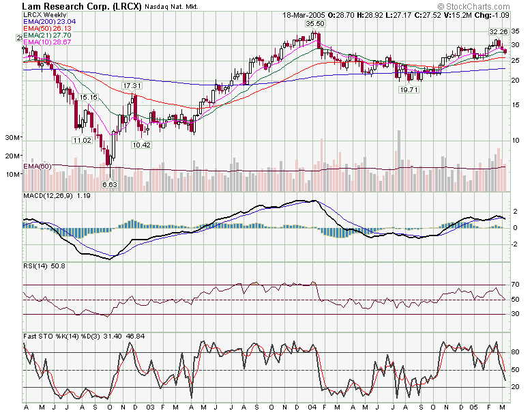Click the 10.42 price low label
This screenshot has width=532, height=415.
(x=141, y=145)
